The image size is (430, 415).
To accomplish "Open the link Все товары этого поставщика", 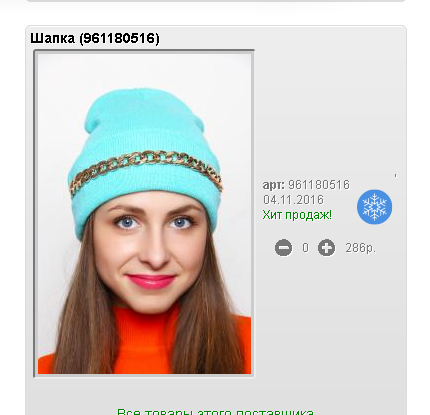I will 215,412.
